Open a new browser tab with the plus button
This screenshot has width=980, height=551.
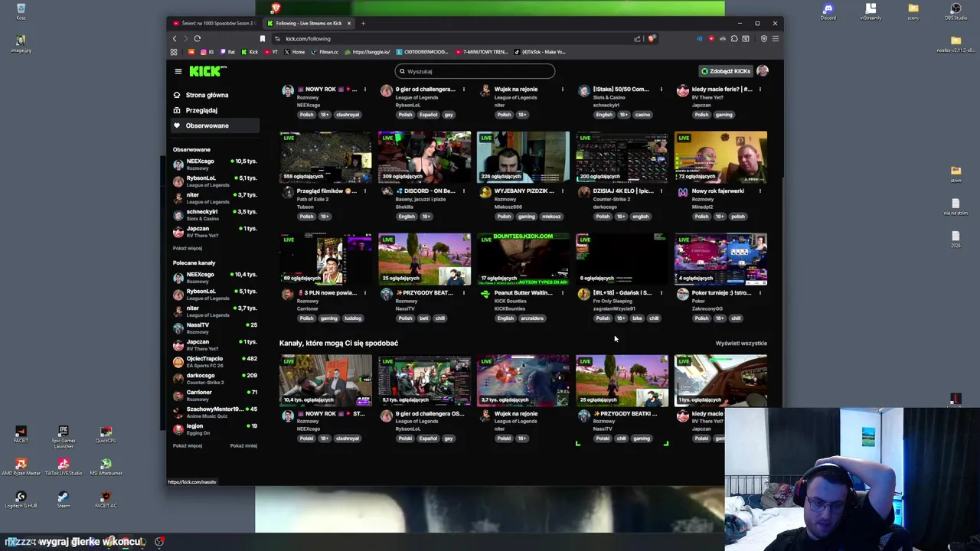pos(363,23)
